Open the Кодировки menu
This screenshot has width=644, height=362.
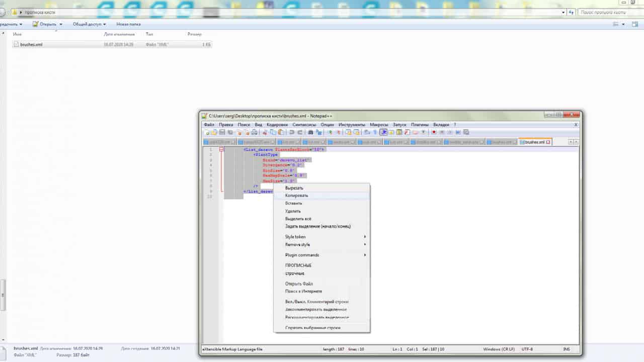277,125
